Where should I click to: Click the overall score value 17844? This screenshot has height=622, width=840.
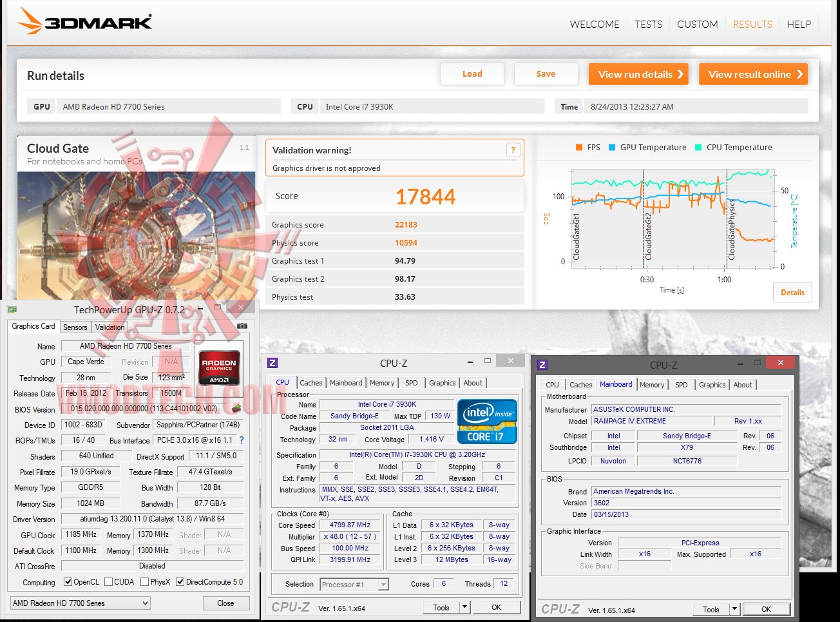426,197
